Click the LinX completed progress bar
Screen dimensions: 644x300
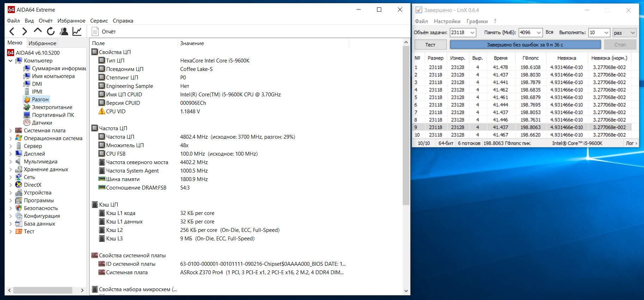(525, 45)
